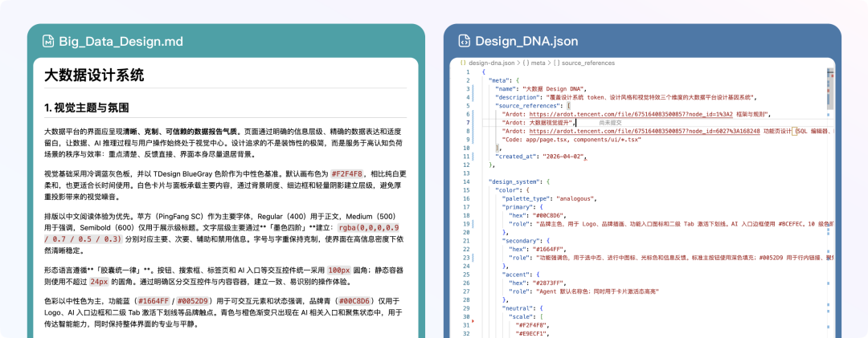
Task: Click the 大数据设计系统 main heading
Action: [94, 75]
